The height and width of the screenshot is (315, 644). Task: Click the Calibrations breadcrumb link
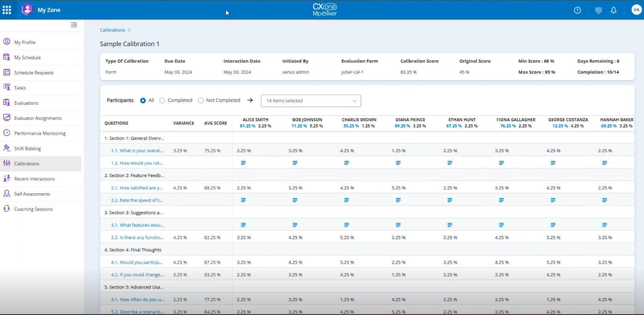tap(112, 30)
